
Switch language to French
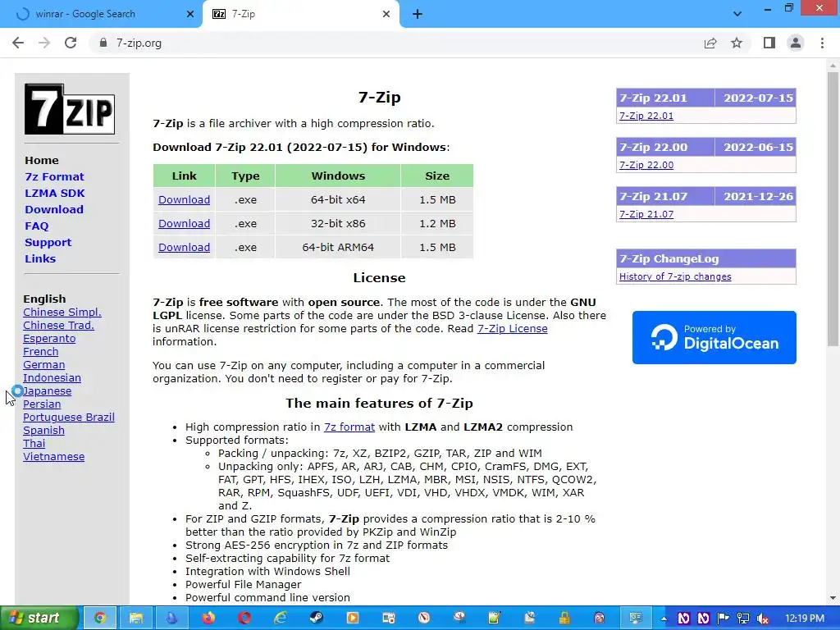41,351
